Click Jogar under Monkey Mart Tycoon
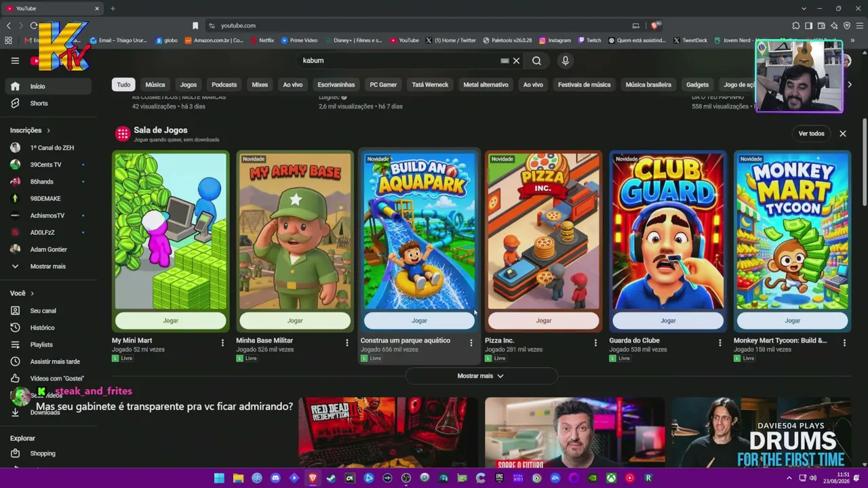This screenshot has height=488, width=868. 793,321
